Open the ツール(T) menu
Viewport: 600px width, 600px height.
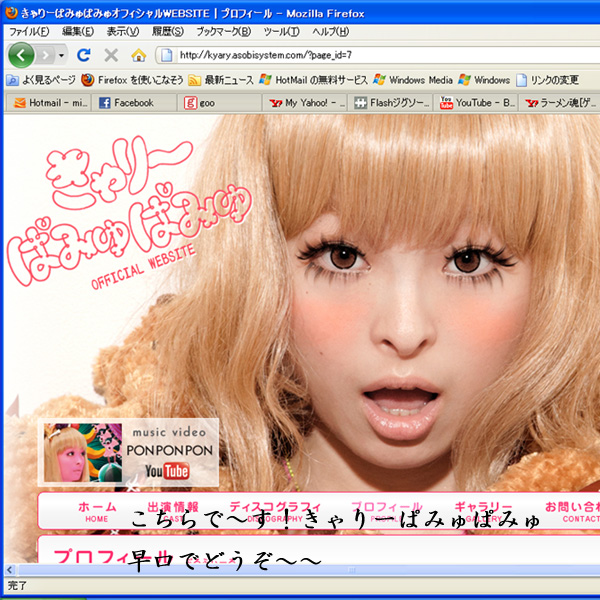click(x=281, y=31)
